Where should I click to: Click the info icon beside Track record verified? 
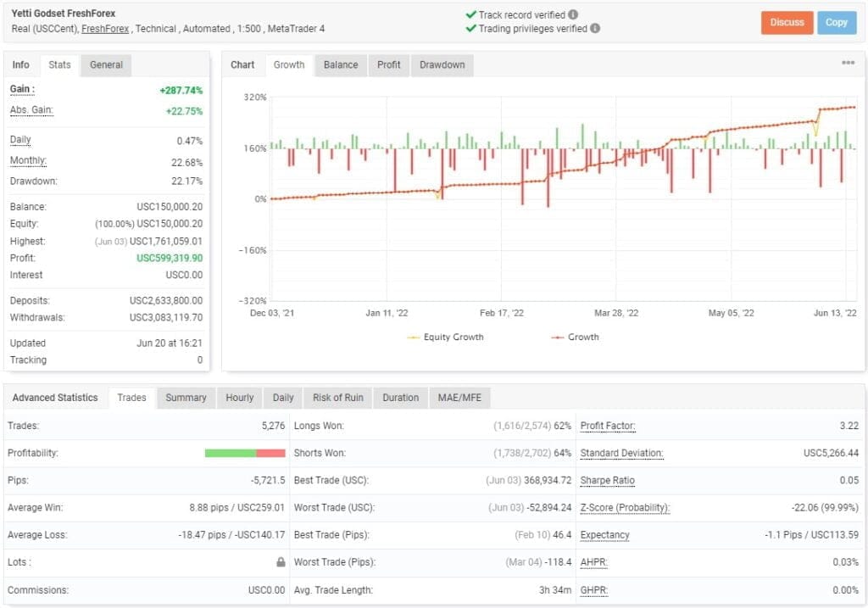pos(573,14)
